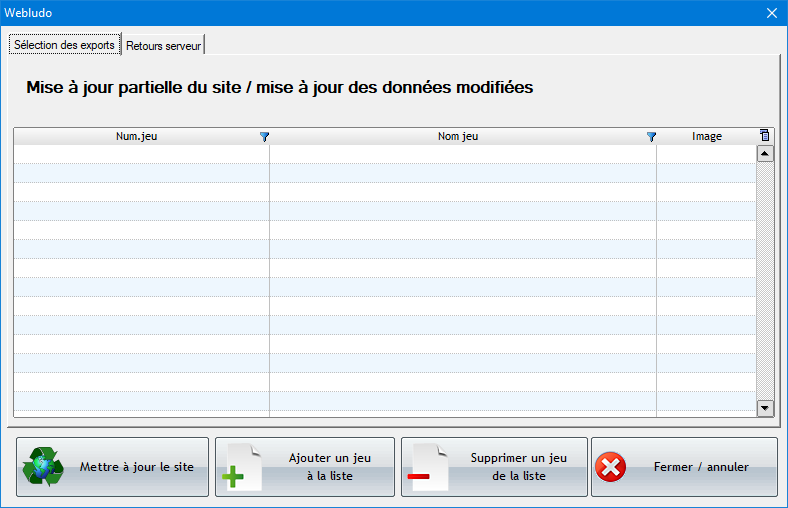Click the table scrollbar down arrow
The height and width of the screenshot is (508, 788).
pyautogui.click(x=765, y=408)
